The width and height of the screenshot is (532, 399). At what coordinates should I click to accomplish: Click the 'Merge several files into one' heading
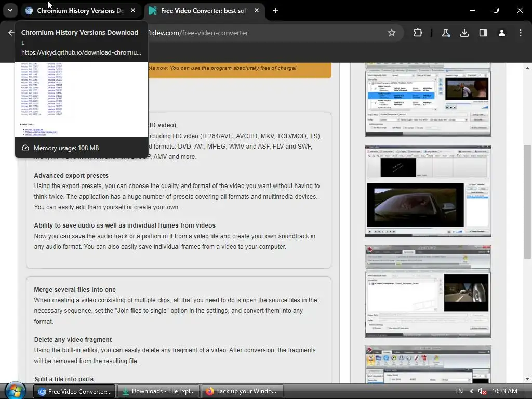[75, 290]
